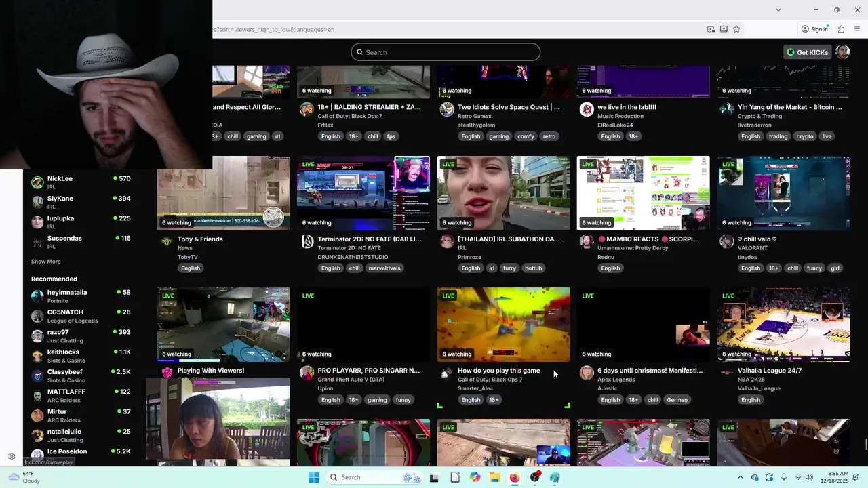868x488 pixels.
Task: Open picture-in-picture icon in address bar
Action: coord(711,29)
